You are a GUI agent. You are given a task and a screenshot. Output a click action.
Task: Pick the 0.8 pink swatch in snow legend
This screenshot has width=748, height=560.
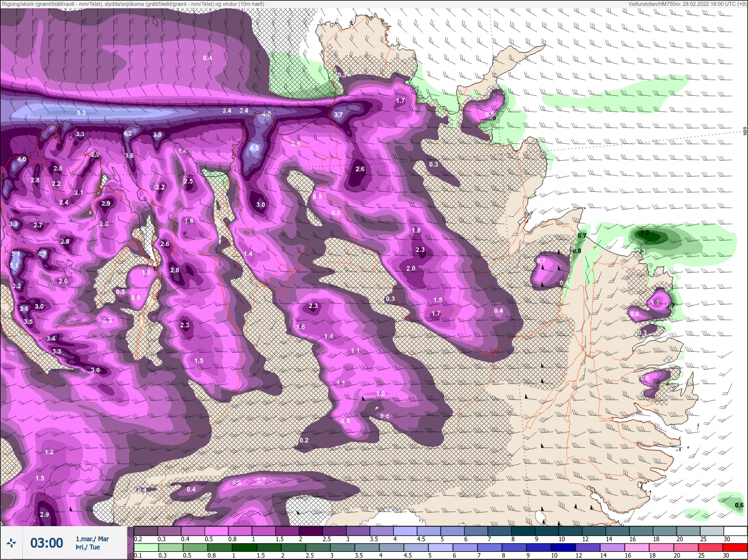pyautogui.click(x=240, y=531)
